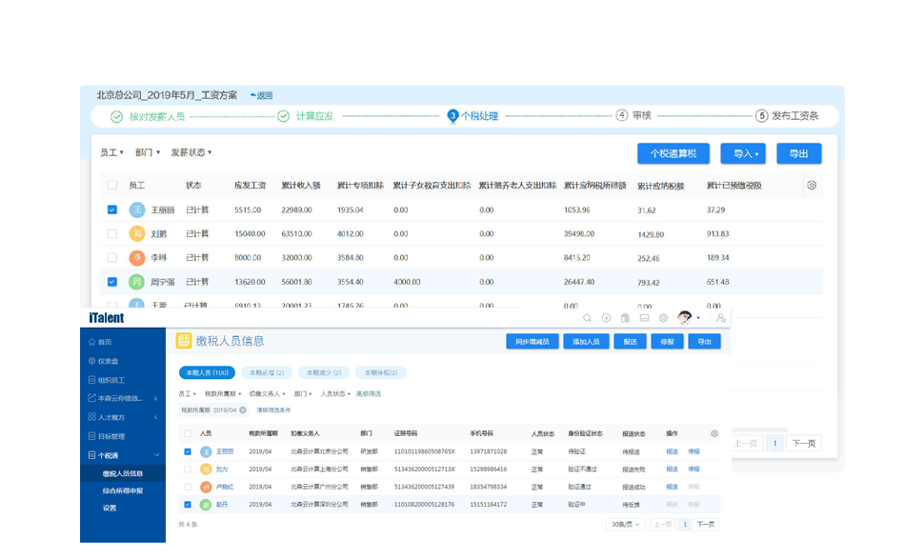Collapse the 个税通 sidebar chevron

[x=156, y=455]
